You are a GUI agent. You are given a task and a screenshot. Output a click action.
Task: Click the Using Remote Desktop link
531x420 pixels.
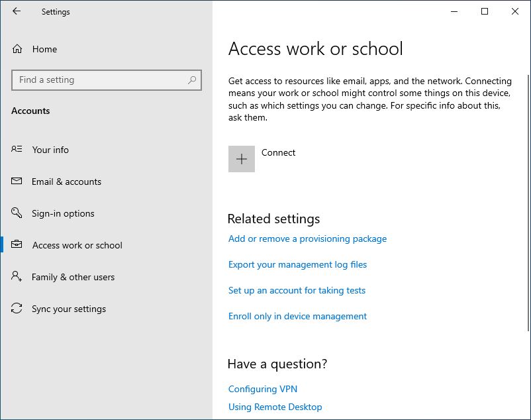(x=275, y=407)
